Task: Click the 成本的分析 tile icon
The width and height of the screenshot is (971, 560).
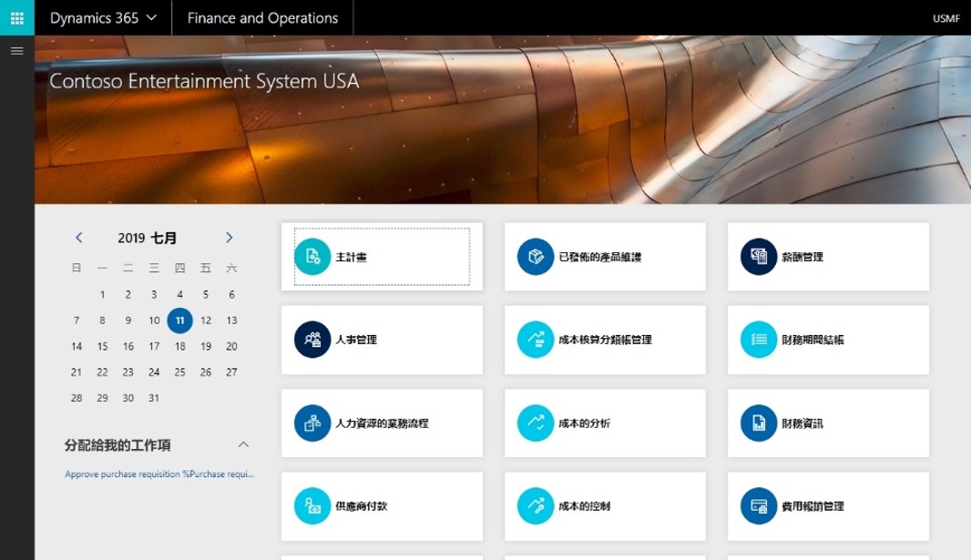Action: pyautogui.click(x=535, y=423)
